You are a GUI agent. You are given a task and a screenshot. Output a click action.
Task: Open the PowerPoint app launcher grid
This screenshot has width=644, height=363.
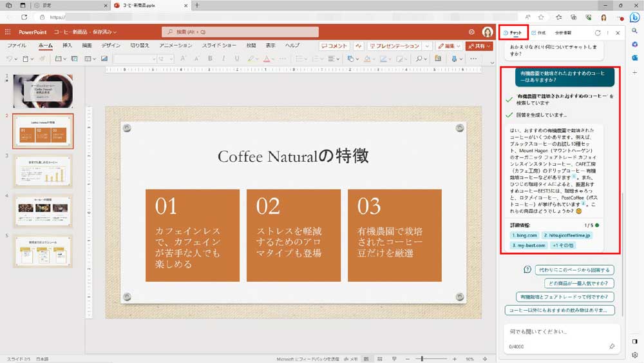8,32
